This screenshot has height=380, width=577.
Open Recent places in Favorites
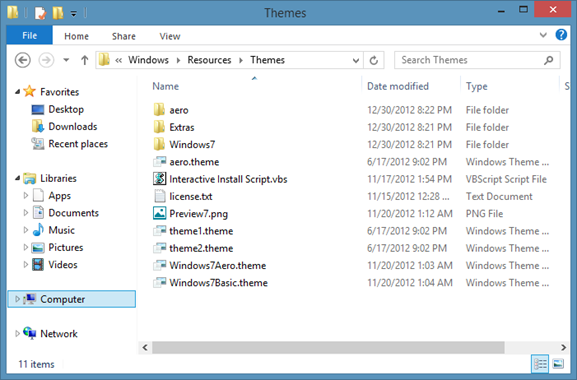coord(78,144)
